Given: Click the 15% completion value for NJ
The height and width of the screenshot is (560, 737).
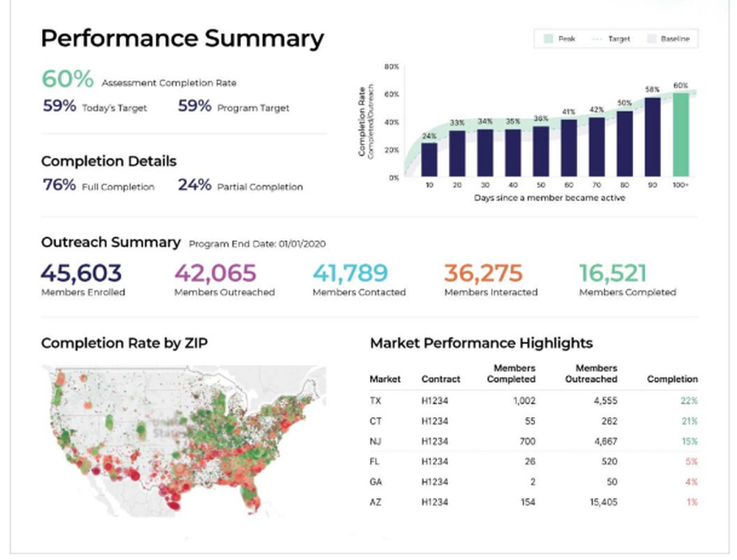Looking at the screenshot, I should (x=690, y=441).
